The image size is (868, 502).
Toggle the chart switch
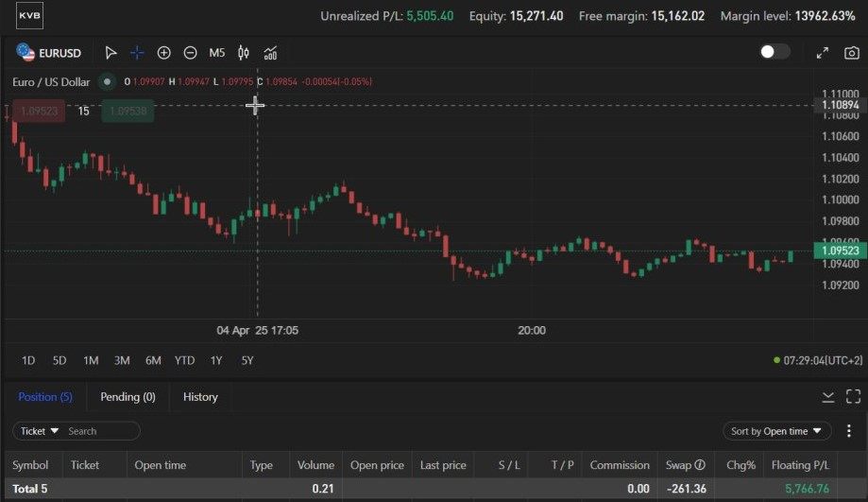click(774, 52)
